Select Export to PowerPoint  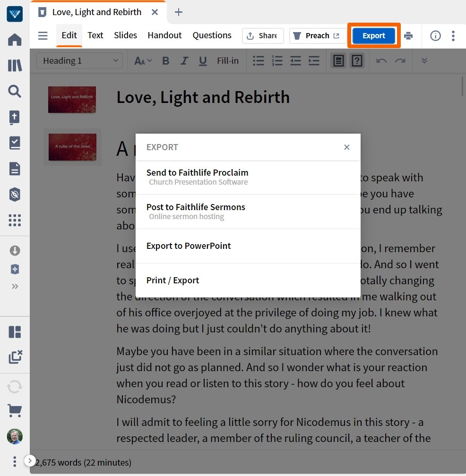click(x=248, y=246)
